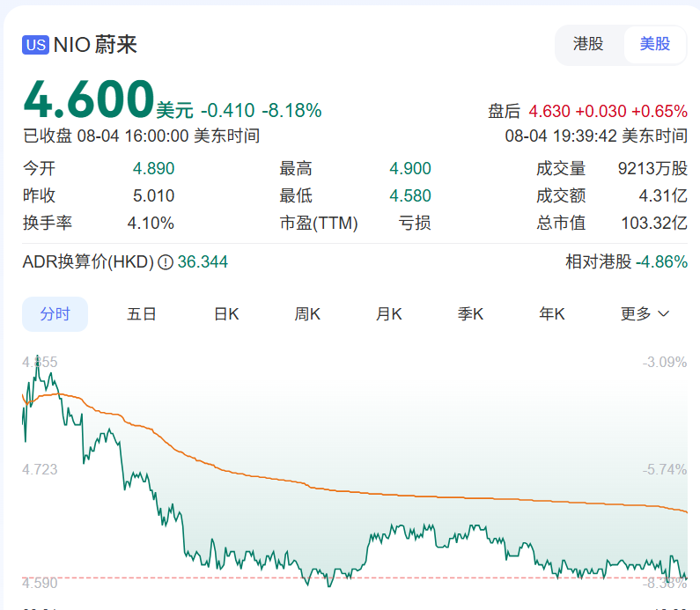Click the NIO 蔚来 stock title

click(95, 45)
